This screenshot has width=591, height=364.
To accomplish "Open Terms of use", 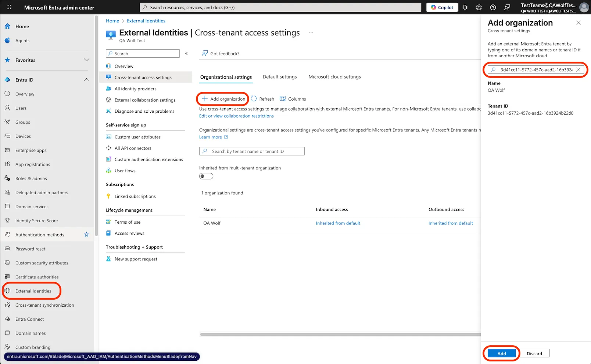I will pos(128,222).
